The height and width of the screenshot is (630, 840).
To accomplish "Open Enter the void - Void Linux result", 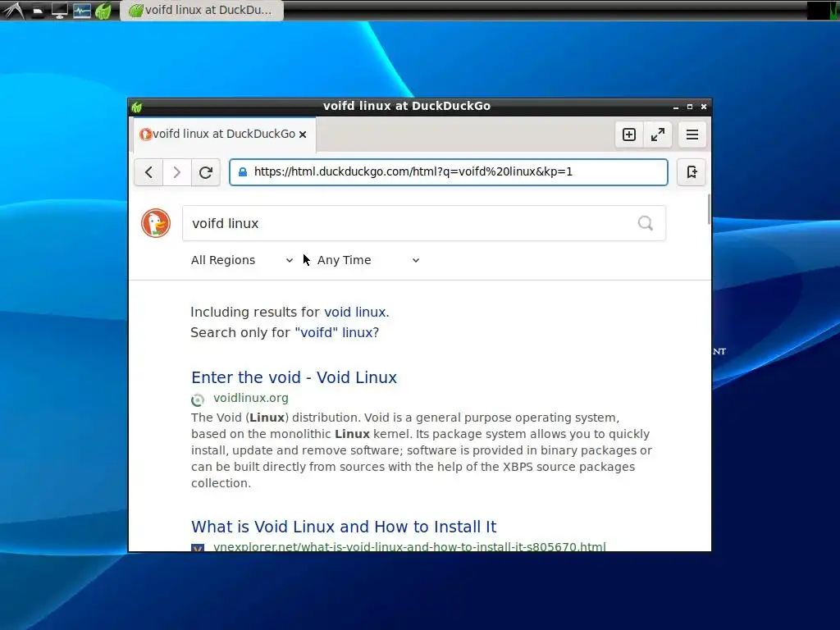I will (x=294, y=377).
